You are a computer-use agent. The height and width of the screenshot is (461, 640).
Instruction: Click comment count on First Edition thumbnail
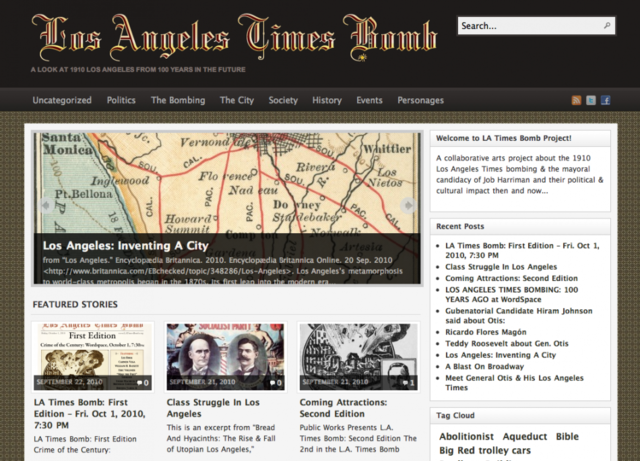[143, 383]
